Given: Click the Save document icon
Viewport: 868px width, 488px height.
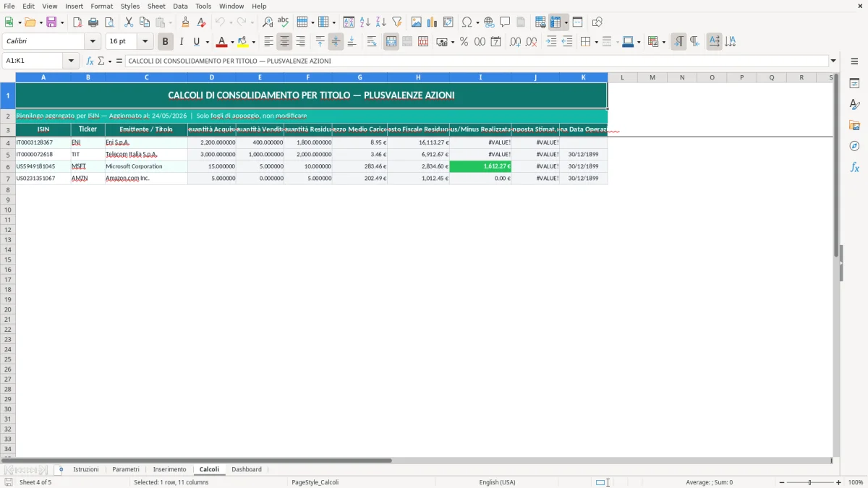Looking at the screenshot, I should pyautogui.click(x=51, y=22).
